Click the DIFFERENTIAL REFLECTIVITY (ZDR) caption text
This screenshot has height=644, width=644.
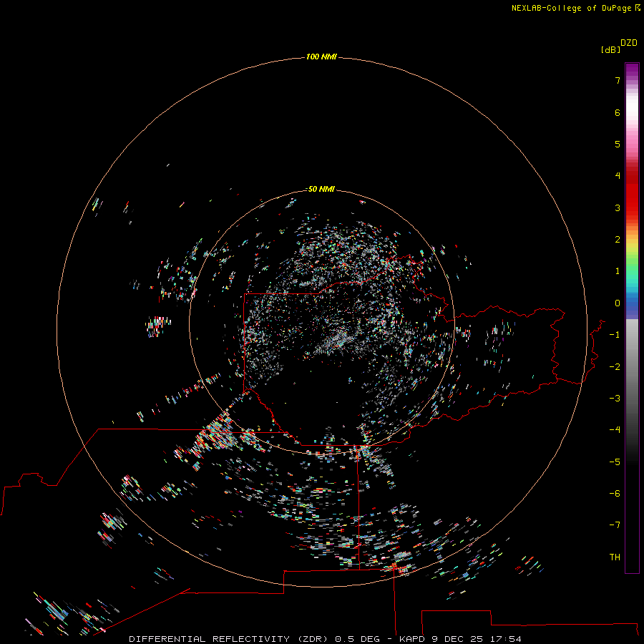pos(228,639)
